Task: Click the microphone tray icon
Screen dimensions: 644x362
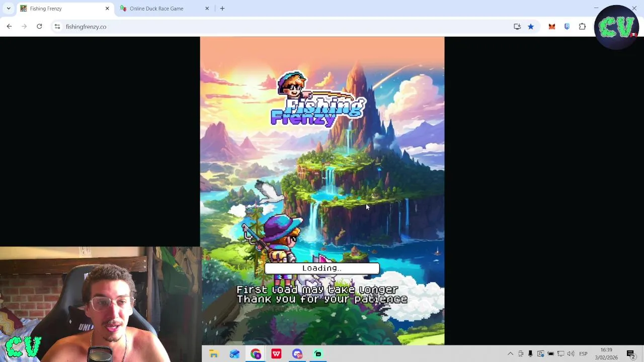Action: pyautogui.click(x=530, y=354)
